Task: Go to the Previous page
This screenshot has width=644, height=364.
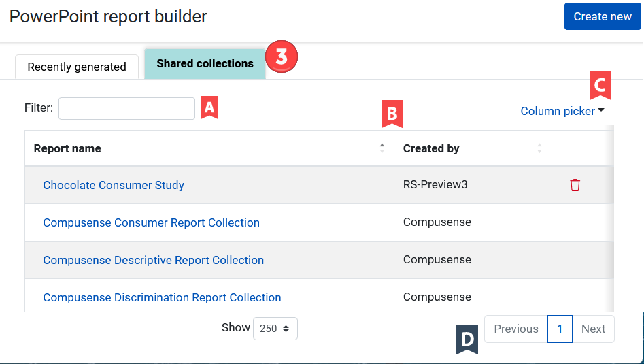Action: coord(515,329)
